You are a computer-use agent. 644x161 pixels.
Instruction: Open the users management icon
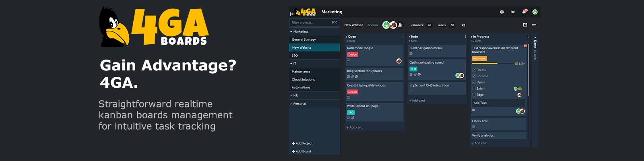point(513,12)
